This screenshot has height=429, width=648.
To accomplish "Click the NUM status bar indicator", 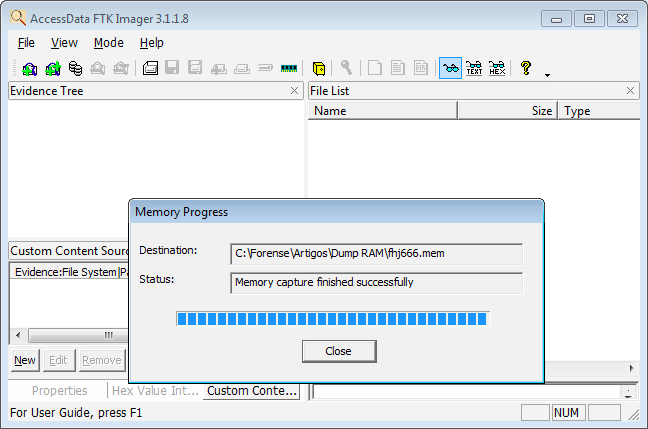I will [x=568, y=412].
